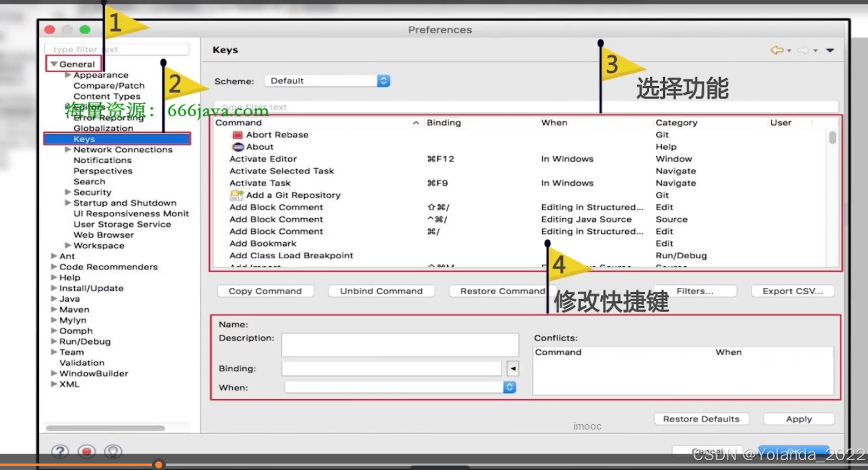Expand the Ant category

(x=54, y=256)
